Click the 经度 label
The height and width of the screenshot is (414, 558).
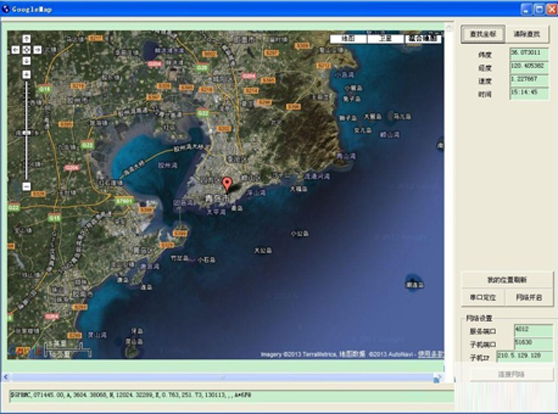point(485,68)
